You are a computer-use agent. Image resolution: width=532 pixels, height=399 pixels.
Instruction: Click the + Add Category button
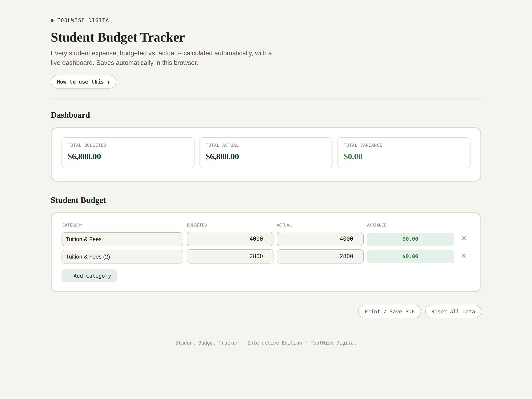point(89,276)
